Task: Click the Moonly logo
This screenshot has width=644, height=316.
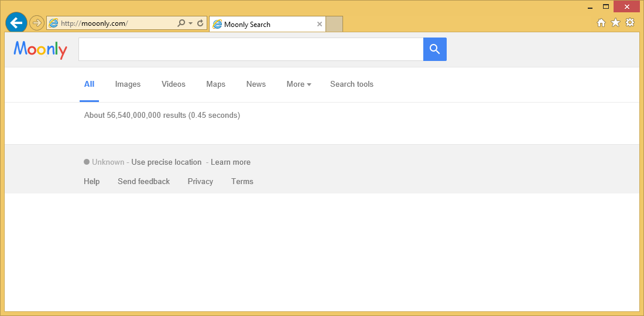Action: pyautogui.click(x=40, y=50)
